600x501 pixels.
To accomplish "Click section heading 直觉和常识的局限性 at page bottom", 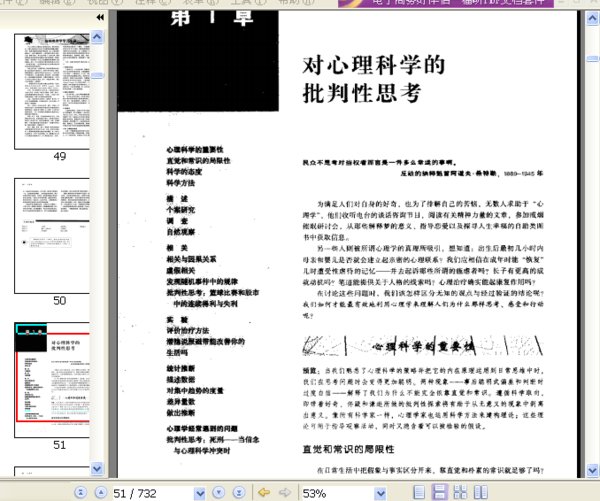I will [348, 449].
